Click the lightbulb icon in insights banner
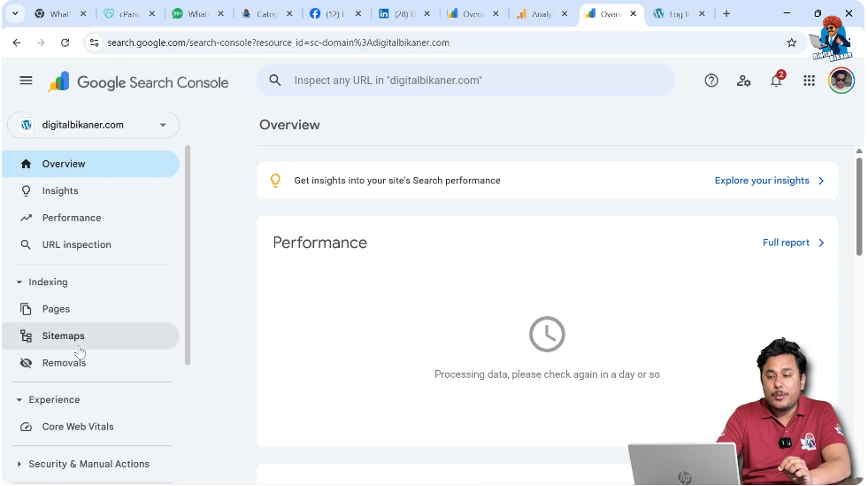868x486 pixels. [x=275, y=181]
